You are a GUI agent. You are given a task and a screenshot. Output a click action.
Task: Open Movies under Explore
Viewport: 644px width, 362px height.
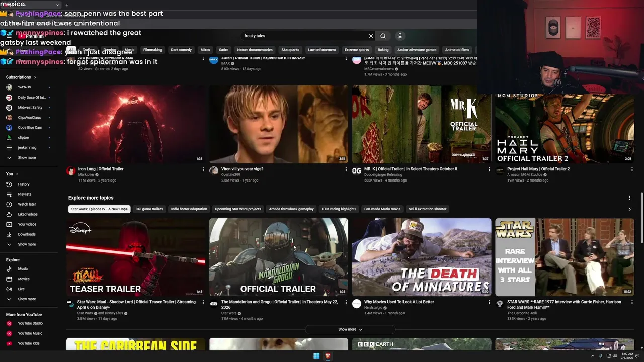point(24,279)
